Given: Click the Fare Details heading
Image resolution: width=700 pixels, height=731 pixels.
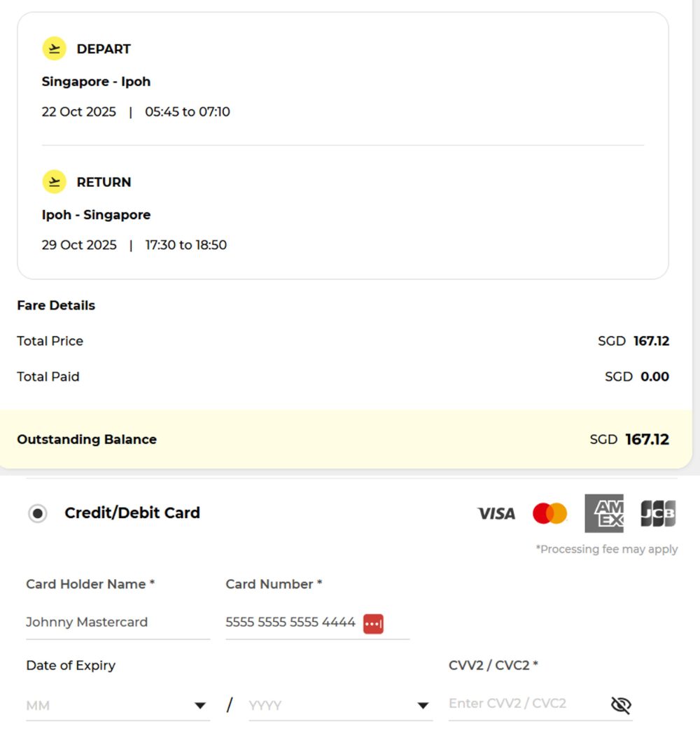Looking at the screenshot, I should click(56, 305).
